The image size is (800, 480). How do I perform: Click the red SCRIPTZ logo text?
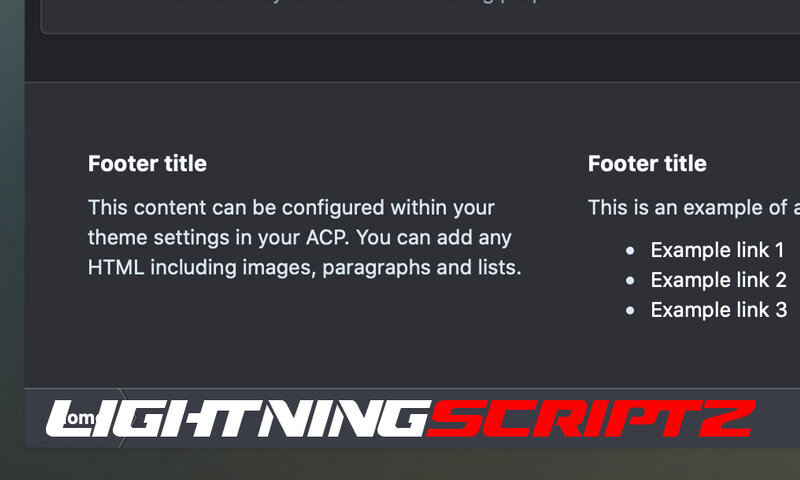[x=590, y=418]
